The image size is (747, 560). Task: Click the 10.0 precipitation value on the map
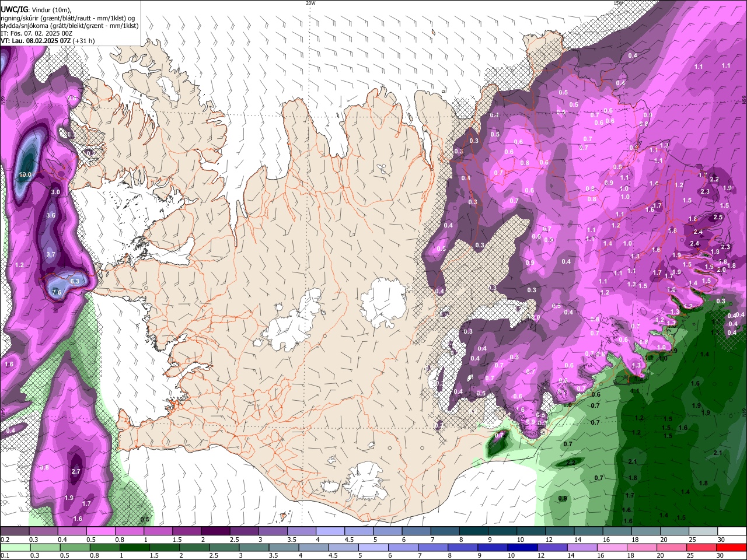click(x=25, y=174)
